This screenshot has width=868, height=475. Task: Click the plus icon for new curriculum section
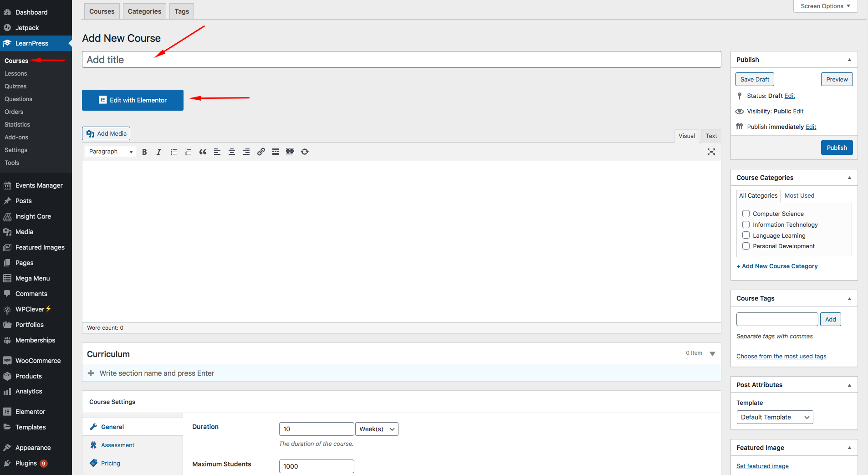91,373
